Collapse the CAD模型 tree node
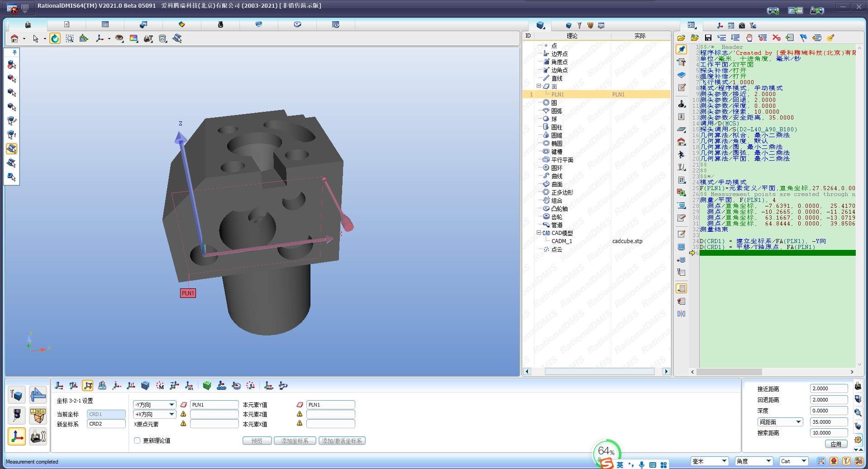Viewport: 868px width, 469px height. (x=539, y=233)
